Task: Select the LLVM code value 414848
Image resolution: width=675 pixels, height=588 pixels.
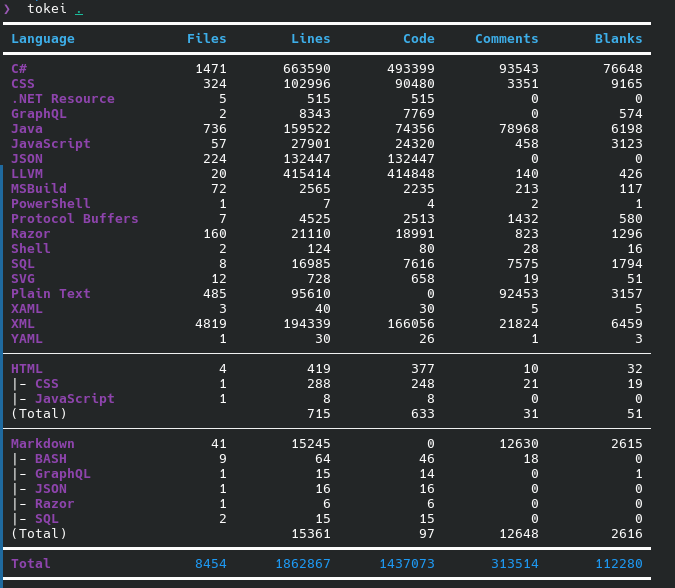Action: point(411,173)
